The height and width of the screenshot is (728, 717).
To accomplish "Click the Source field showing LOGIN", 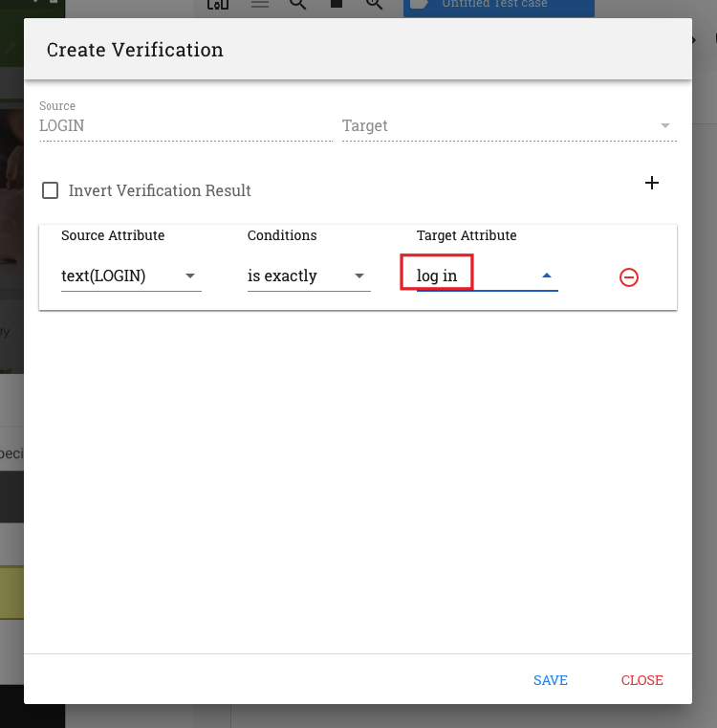I will point(185,125).
